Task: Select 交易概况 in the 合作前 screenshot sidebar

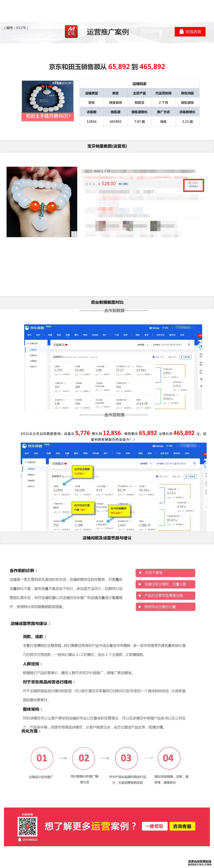Action: coord(33,350)
